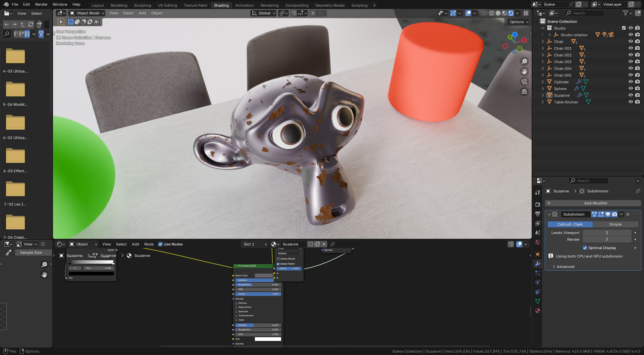
Task: Select rendered viewport shading mode
Action: pyautogui.click(x=511, y=13)
